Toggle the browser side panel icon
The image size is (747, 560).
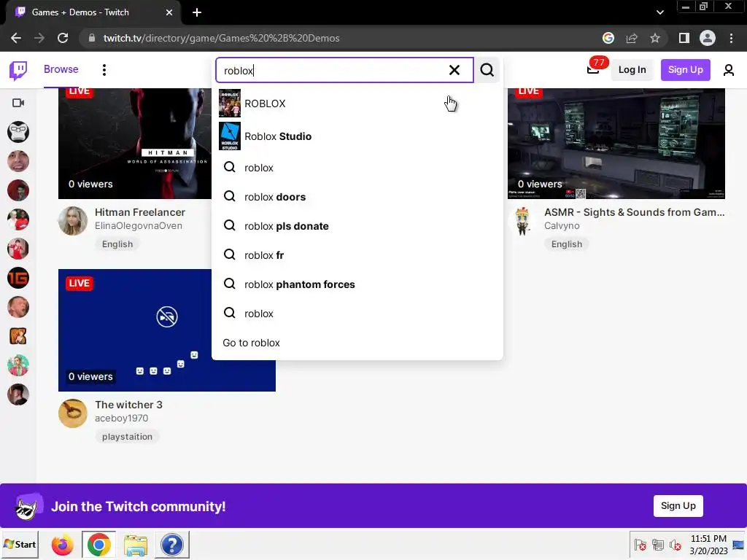pyautogui.click(x=684, y=38)
